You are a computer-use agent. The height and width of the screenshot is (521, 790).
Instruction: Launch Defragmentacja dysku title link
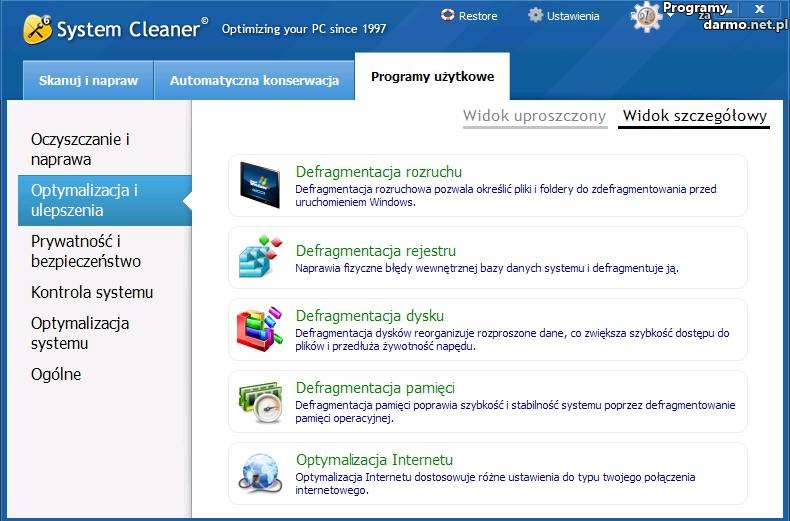coord(369,316)
